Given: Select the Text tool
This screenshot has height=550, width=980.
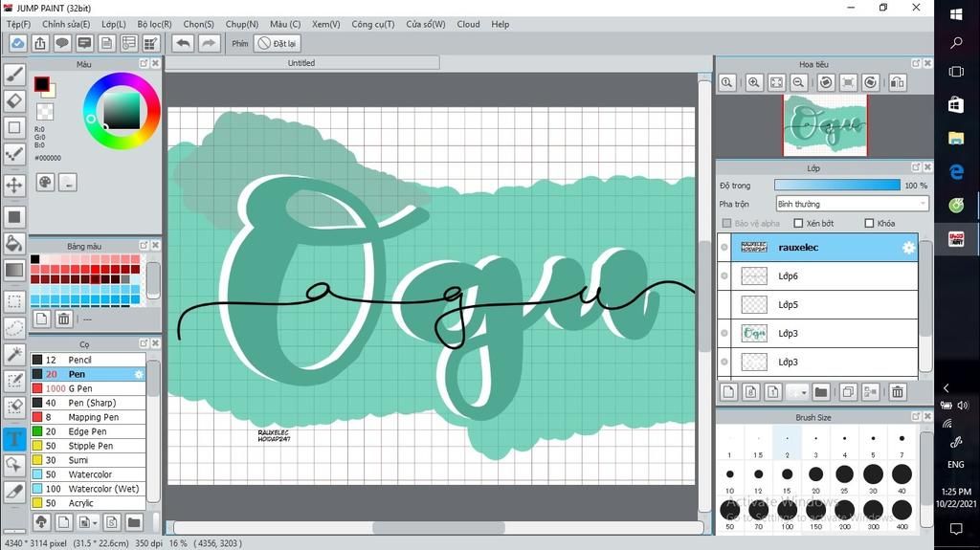Looking at the screenshot, I should 14,439.
